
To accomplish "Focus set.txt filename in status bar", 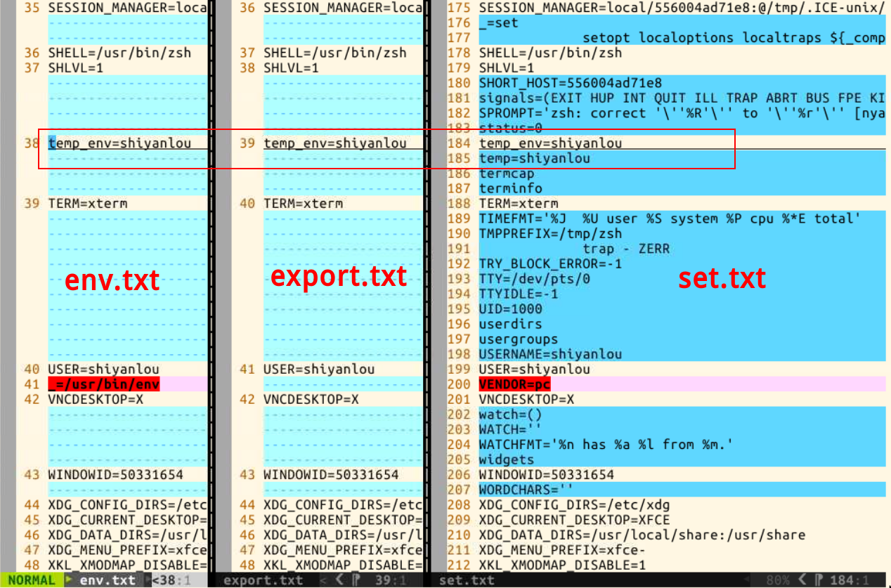I will click(x=467, y=580).
